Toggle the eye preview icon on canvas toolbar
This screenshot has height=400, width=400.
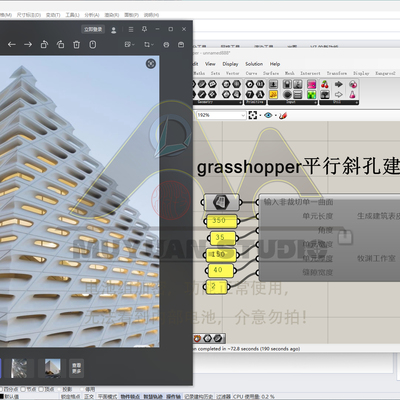pos(268,115)
